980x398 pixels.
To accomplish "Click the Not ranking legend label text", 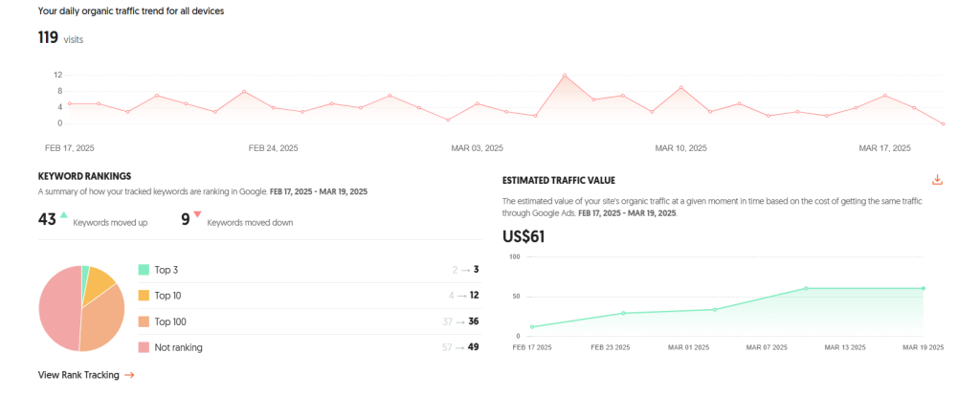I will (178, 347).
